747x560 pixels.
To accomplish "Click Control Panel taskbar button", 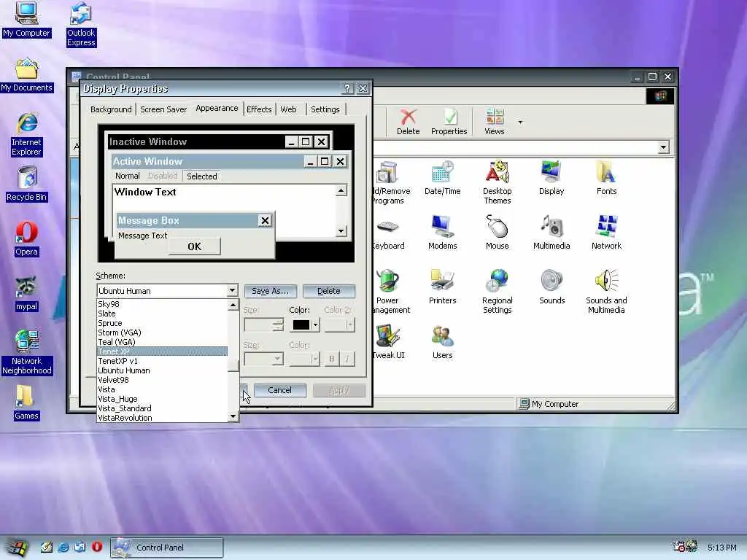I will (x=167, y=548).
